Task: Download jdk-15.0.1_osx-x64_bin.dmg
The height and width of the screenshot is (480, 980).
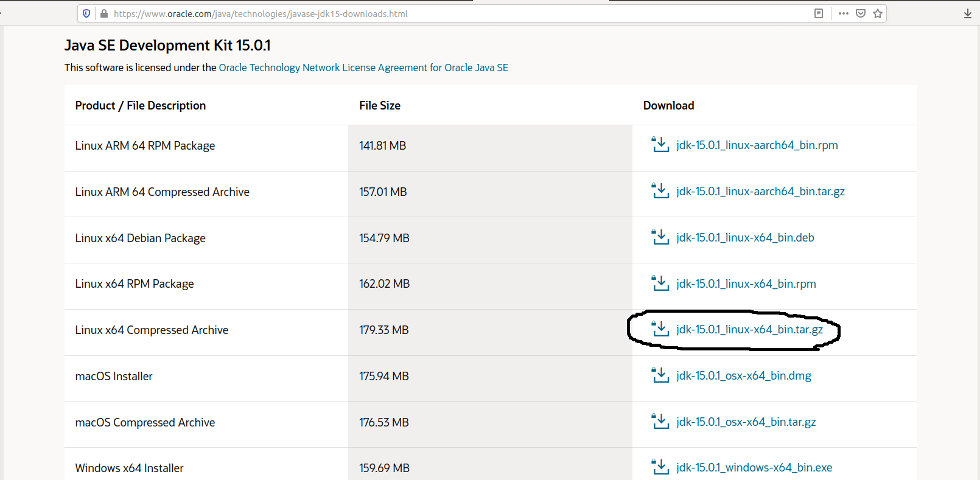Action: pyautogui.click(x=744, y=375)
